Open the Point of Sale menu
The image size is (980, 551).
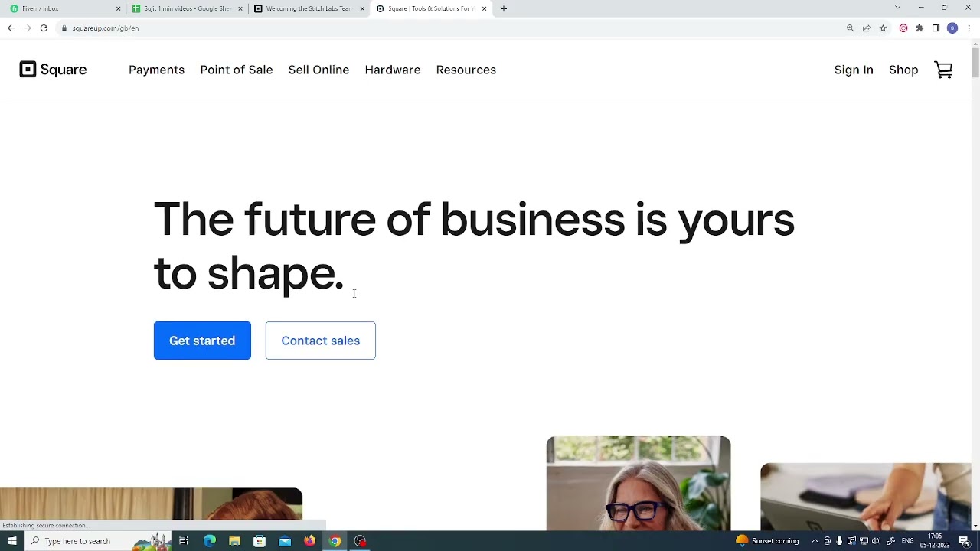pyautogui.click(x=237, y=70)
